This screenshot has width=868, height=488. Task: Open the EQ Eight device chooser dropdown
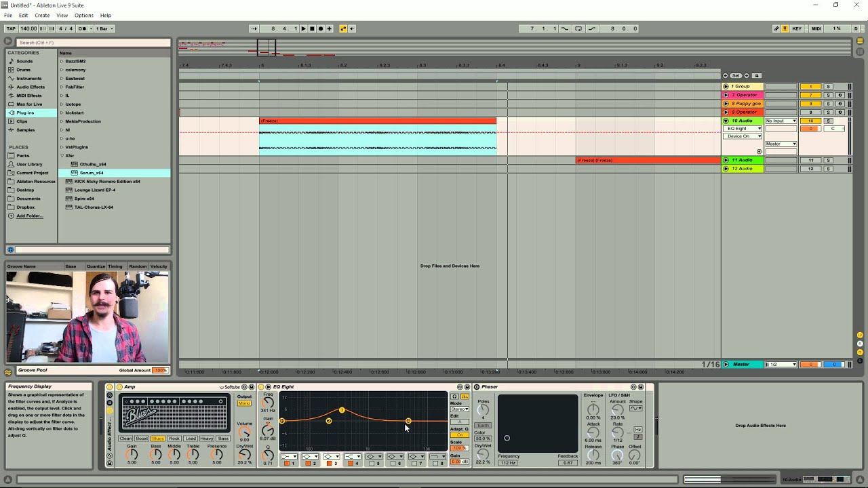click(743, 128)
